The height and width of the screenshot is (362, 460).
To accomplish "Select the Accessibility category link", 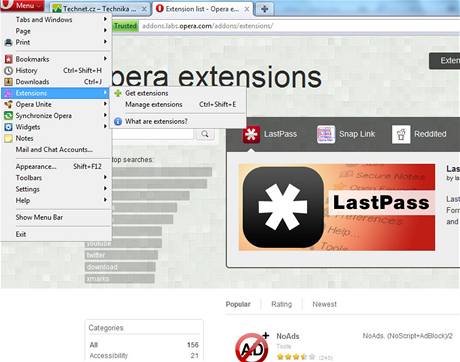I will click(109, 356).
